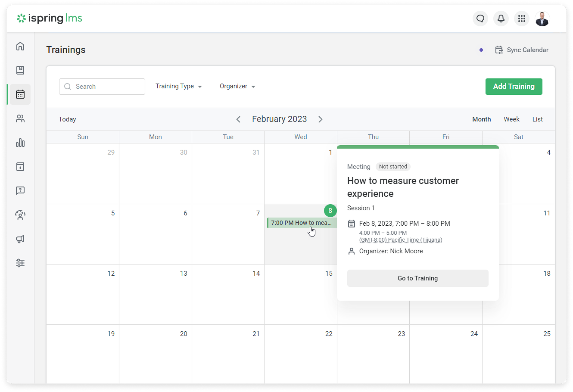Click the Sync Calendar link

[522, 50]
